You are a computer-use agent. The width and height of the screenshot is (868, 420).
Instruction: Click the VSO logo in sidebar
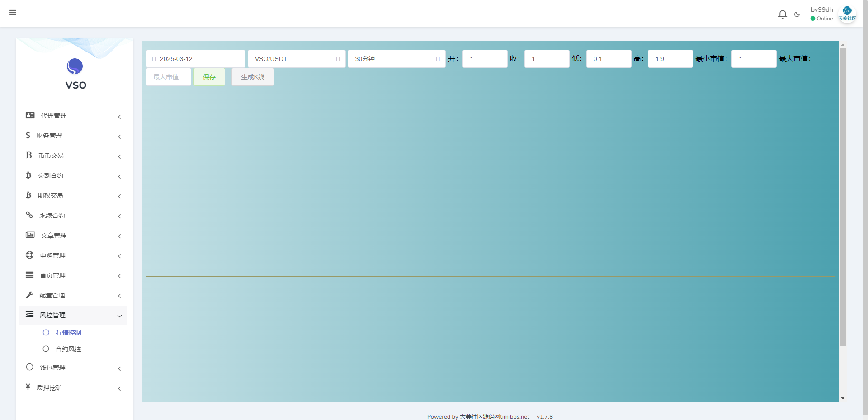coord(75,74)
